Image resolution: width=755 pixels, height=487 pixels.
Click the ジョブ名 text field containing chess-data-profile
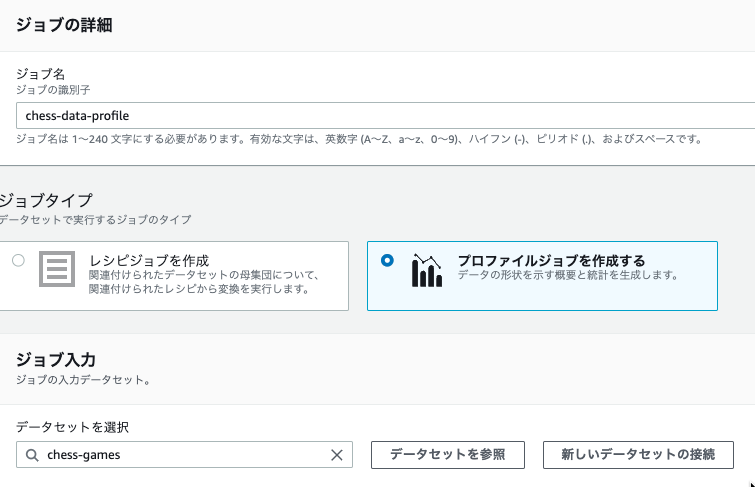(x=385, y=116)
